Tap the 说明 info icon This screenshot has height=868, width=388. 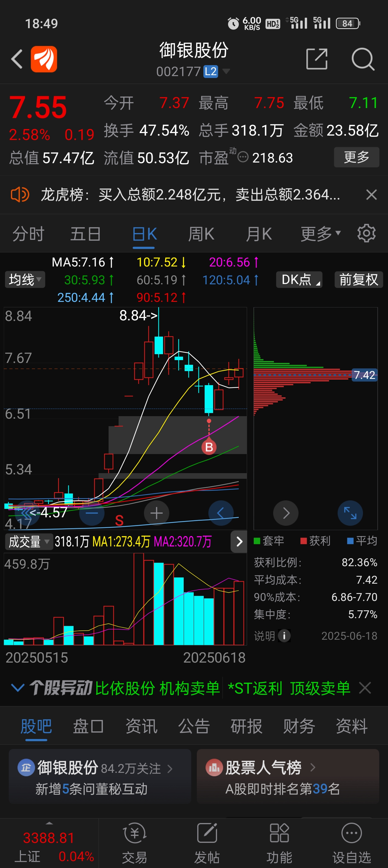click(x=284, y=636)
